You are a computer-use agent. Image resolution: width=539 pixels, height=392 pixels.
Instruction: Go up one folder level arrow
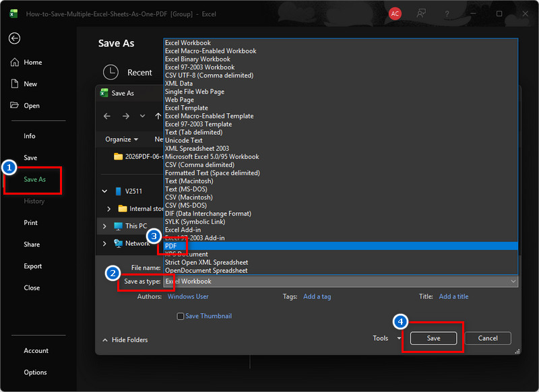(158, 116)
